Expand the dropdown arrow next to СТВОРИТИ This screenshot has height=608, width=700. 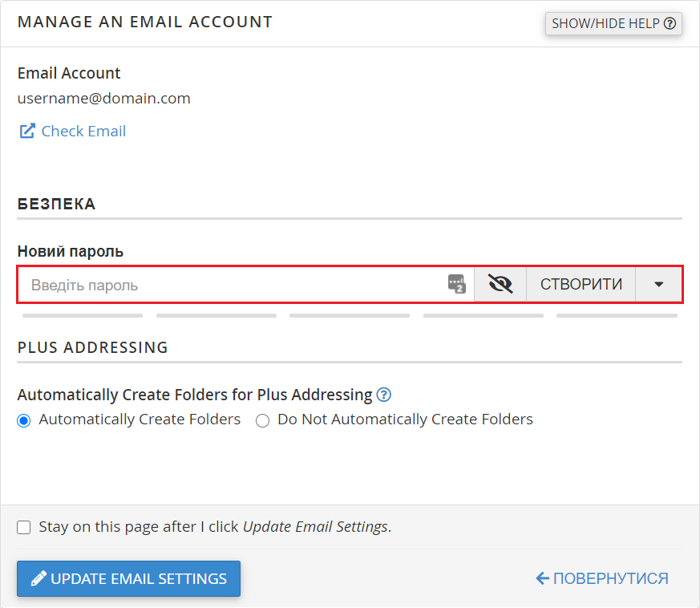(659, 284)
